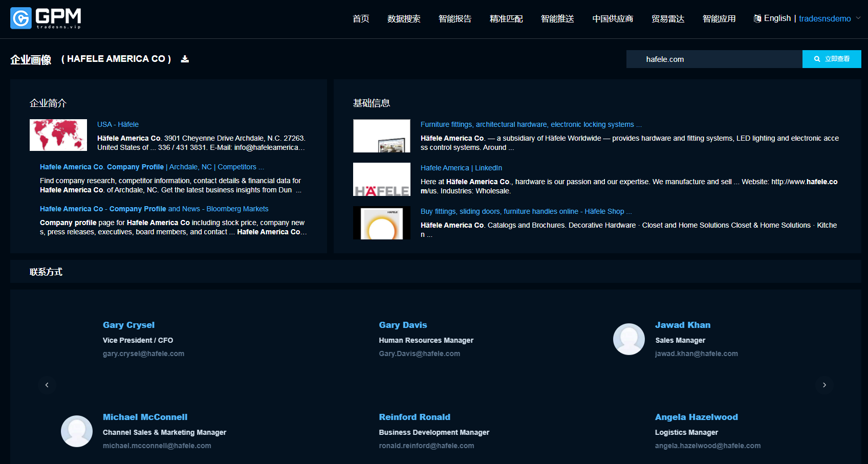Click the 立即查看 search button
Screen dimensions: 868x464
tap(832, 59)
